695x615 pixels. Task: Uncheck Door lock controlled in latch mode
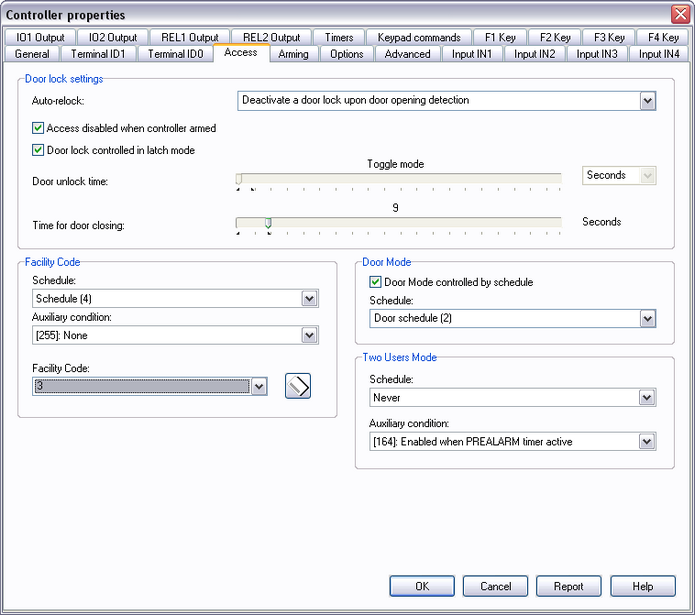pos(38,151)
